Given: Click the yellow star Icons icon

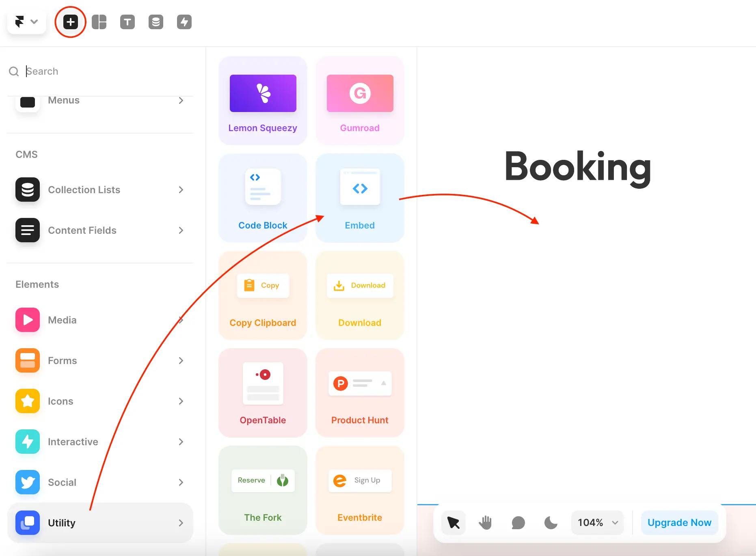Looking at the screenshot, I should (x=28, y=401).
